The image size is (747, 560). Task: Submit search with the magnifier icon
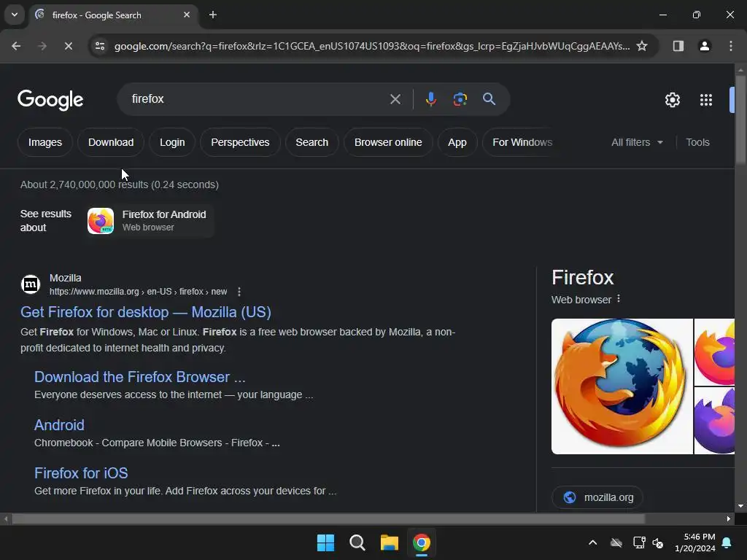point(489,99)
